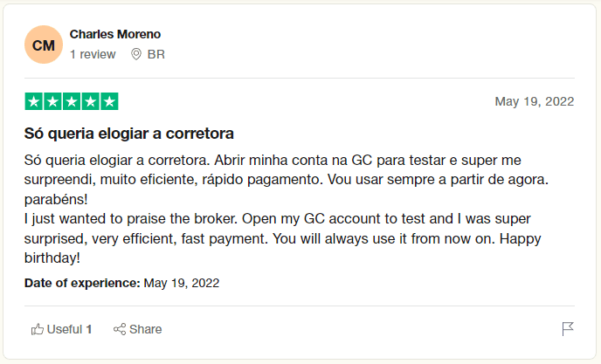Image resolution: width=601 pixels, height=364 pixels.
Task: Select the Share text label
Action: point(146,329)
